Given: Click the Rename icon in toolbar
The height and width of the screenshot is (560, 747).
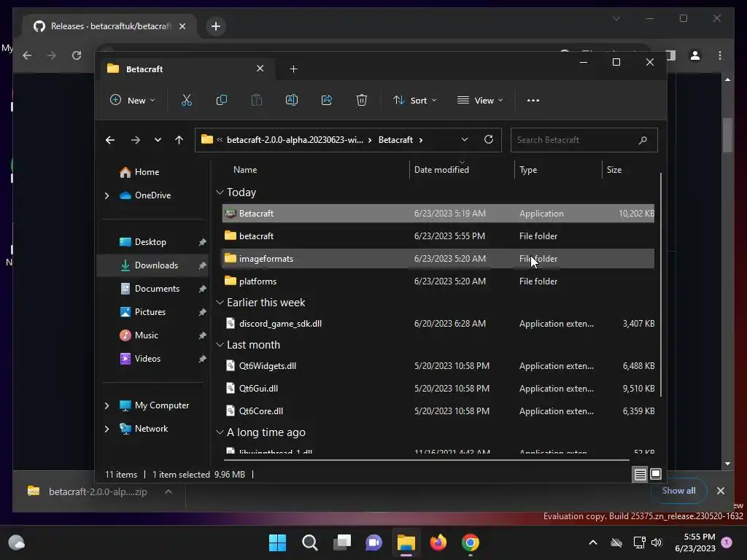Looking at the screenshot, I should click(x=292, y=101).
